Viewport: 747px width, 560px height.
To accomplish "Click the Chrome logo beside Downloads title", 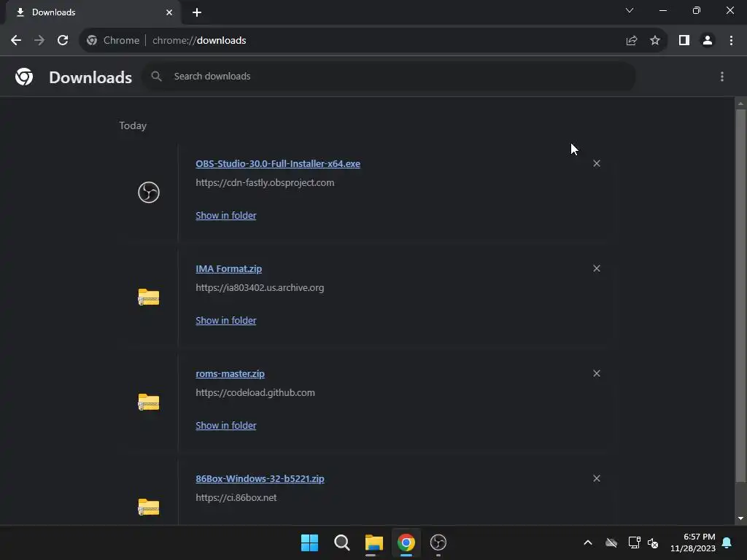I will [x=24, y=77].
